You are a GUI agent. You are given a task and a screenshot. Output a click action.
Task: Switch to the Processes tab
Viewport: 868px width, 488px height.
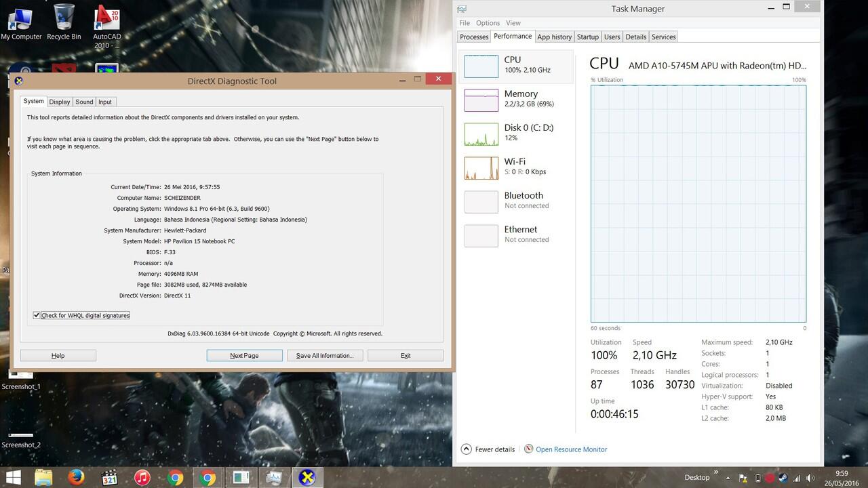pyautogui.click(x=473, y=37)
